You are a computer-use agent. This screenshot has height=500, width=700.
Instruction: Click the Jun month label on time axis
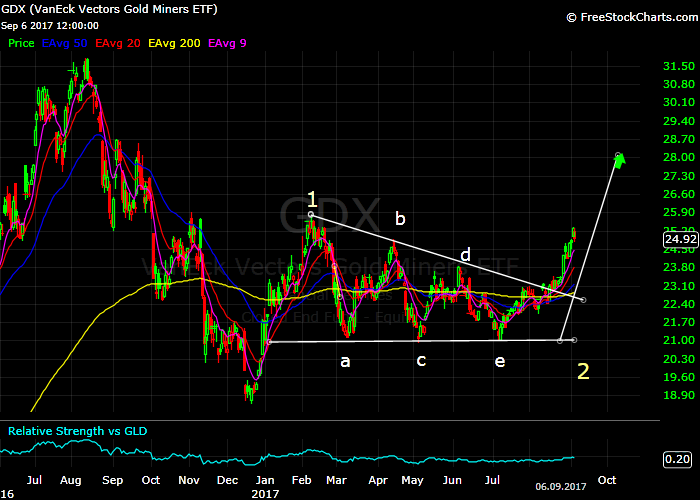coord(452,480)
